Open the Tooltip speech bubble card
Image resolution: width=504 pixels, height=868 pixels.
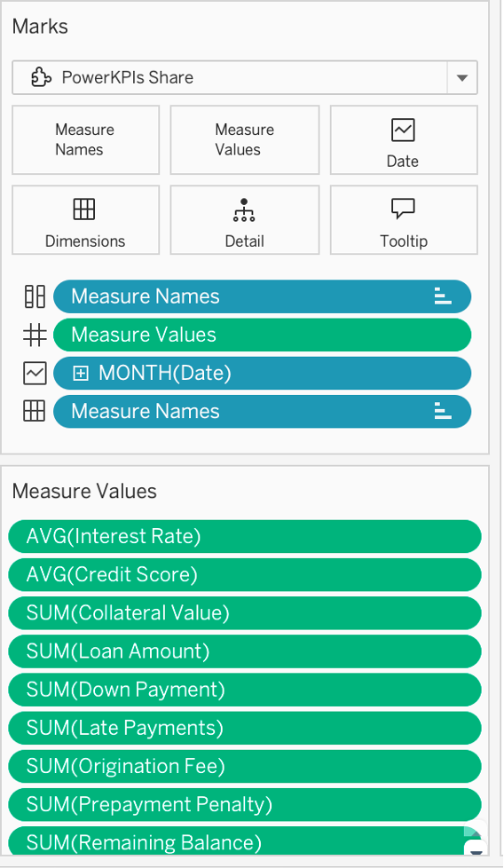(404, 220)
